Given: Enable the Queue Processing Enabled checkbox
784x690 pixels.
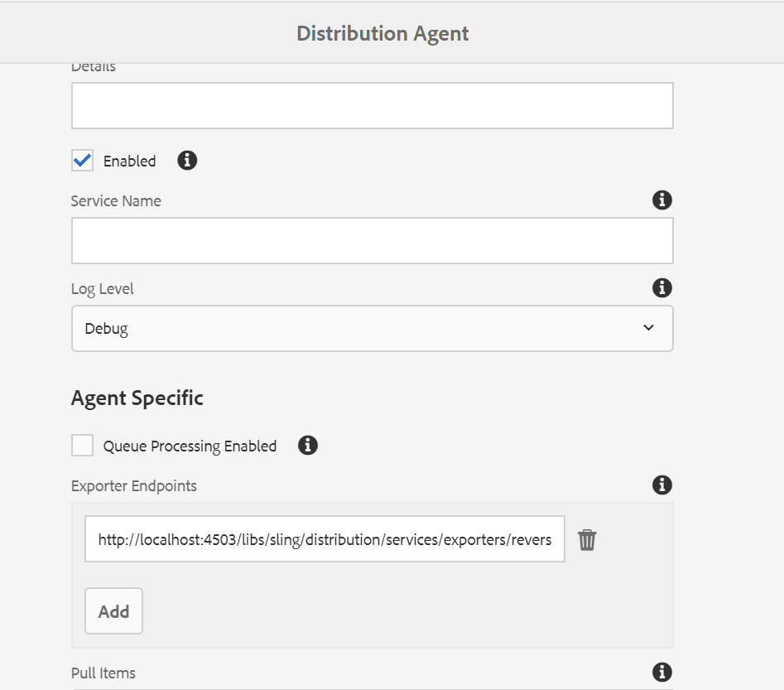Looking at the screenshot, I should click(x=81, y=445).
